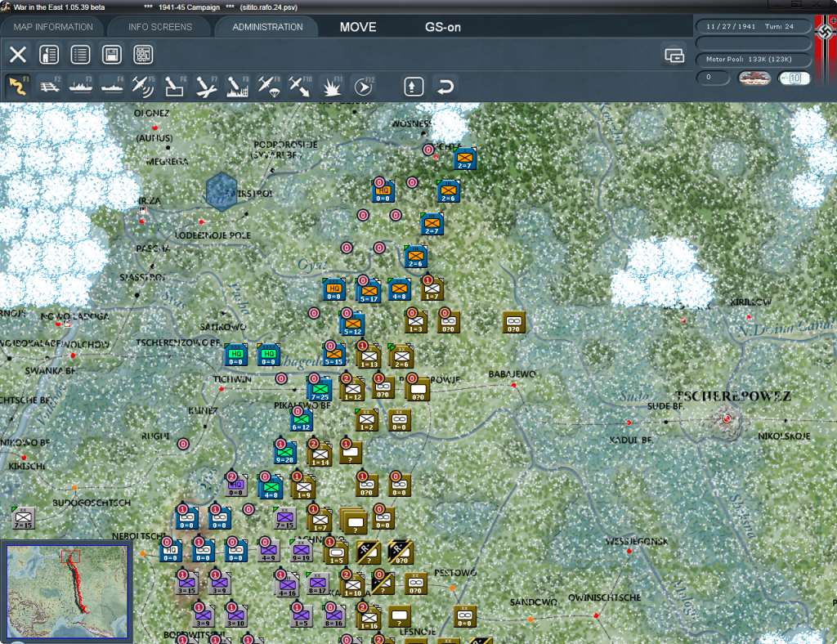This screenshot has height=644, width=837.
Task: Click the date and turn display
Action: (753, 26)
